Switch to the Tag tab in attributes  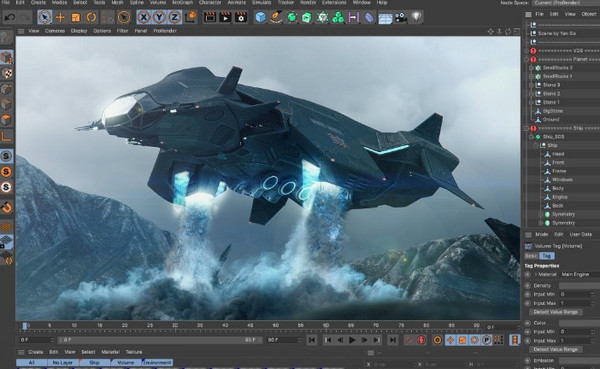click(x=547, y=256)
